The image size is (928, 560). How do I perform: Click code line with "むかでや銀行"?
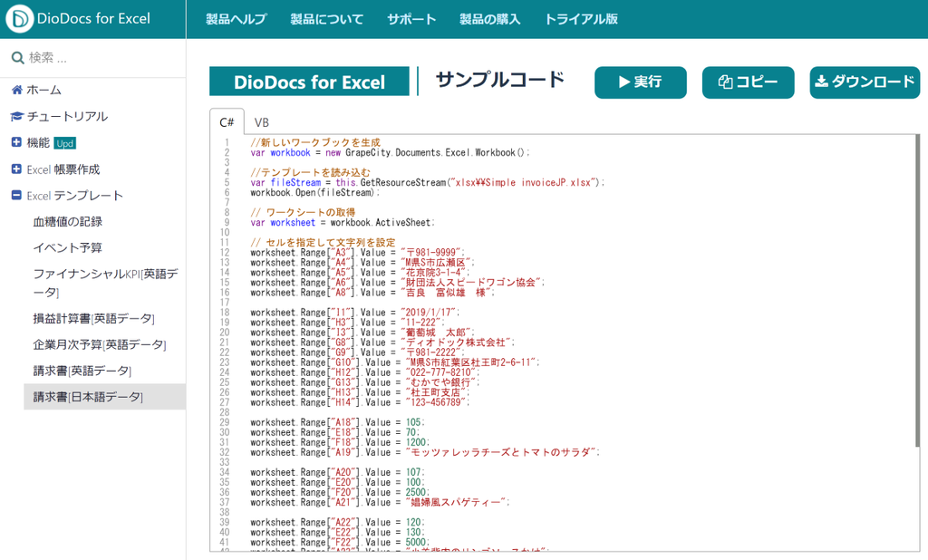coord(365,382)
